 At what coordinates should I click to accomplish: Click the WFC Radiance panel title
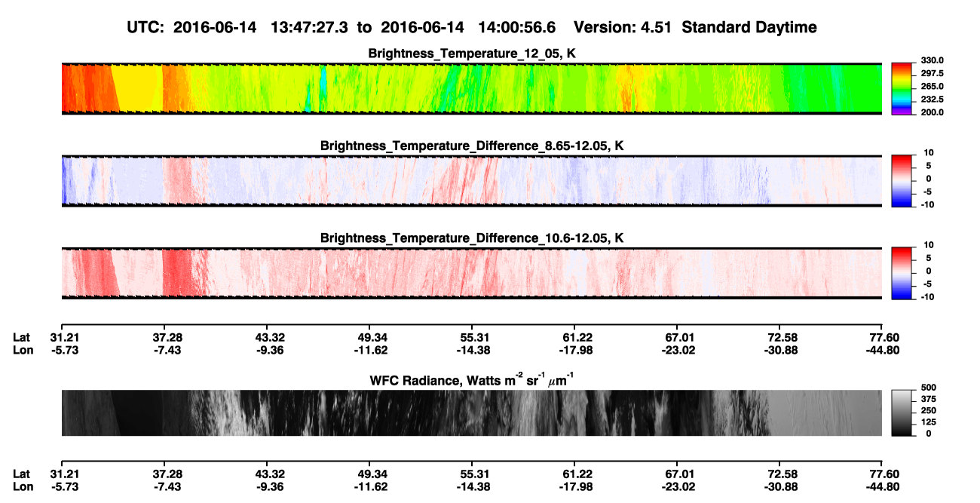tap(471, 381)
